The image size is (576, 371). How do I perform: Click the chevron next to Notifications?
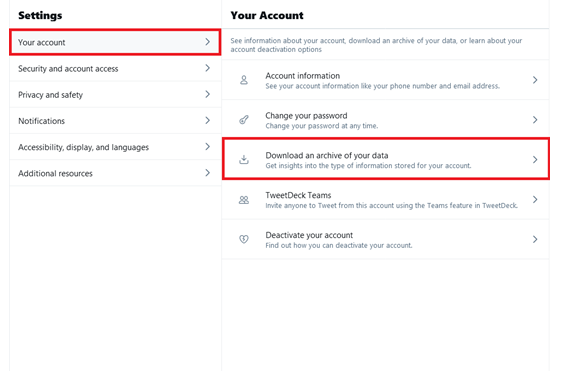(208, 120)
